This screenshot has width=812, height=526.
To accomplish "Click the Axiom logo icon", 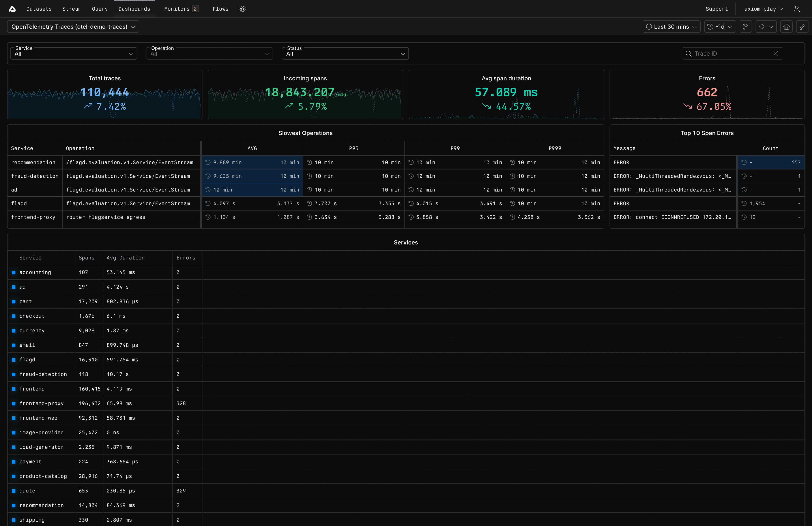I will click(12, 9).
